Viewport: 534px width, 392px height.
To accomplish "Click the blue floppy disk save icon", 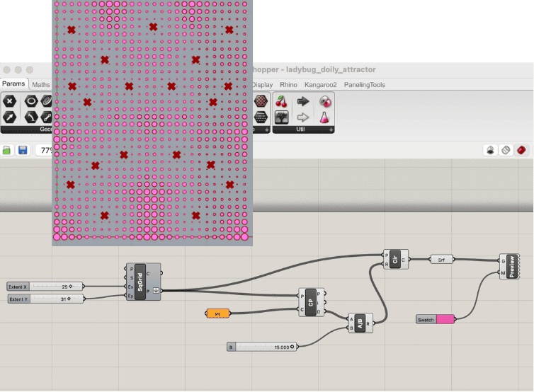I will (23, 150).
